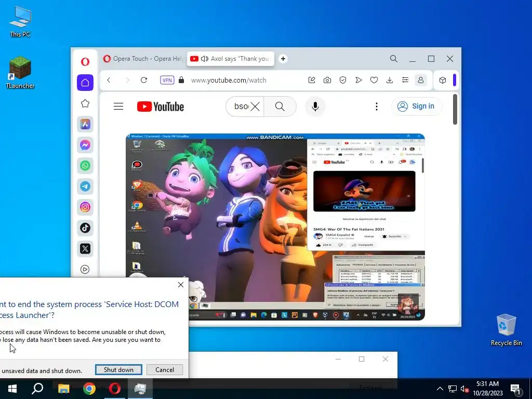The width and height of the screenshot is (532, 399).
Task: Open File Explorer from taskbar
Action: point(63,389)
